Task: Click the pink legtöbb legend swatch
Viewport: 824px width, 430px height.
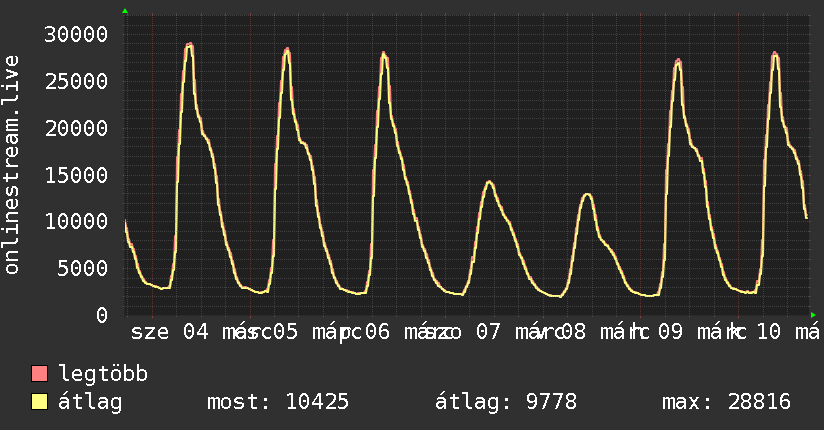Action: point(39,374)
